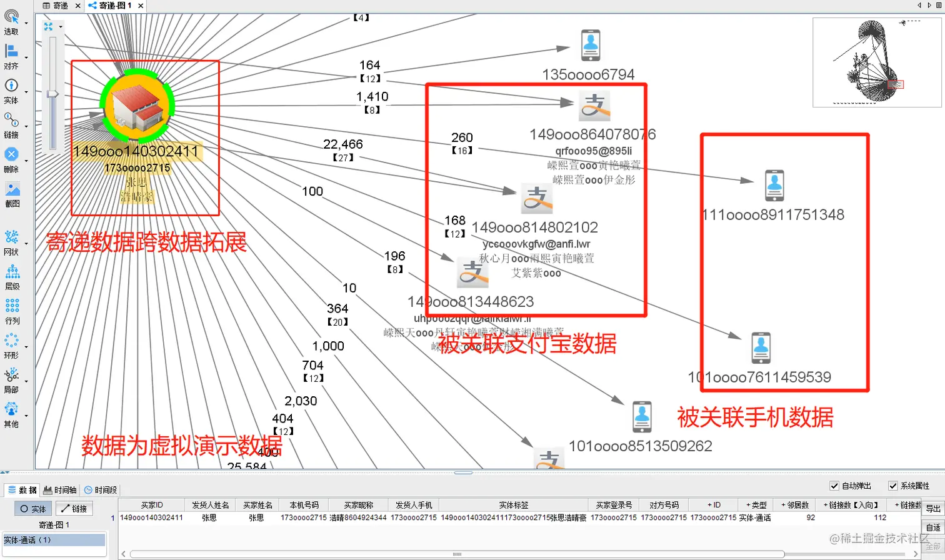945x560 pixels.
Task: Expand dropdown arrow beside 其他
Action: tap(26, 414)
